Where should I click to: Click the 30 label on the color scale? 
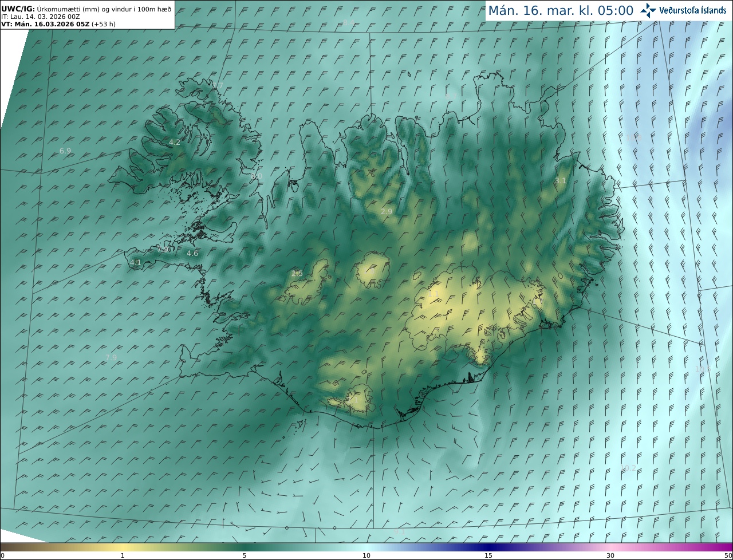click(x=610, y=555)
